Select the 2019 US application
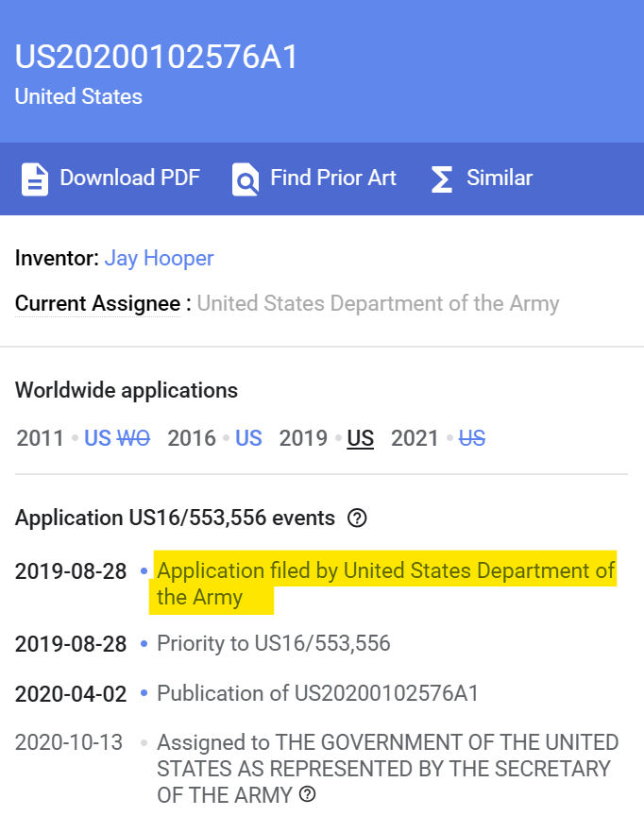644x816 pixels. [360, 438]
